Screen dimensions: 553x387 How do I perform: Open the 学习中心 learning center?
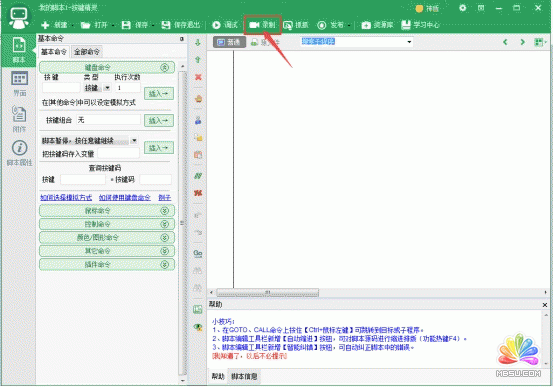tap(420, 25)
